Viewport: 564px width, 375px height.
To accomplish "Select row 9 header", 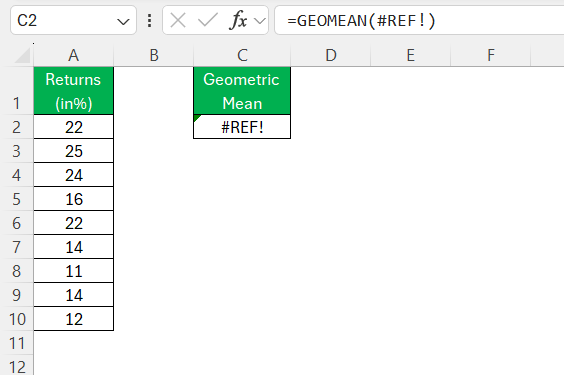I will (x=17, y=295).
